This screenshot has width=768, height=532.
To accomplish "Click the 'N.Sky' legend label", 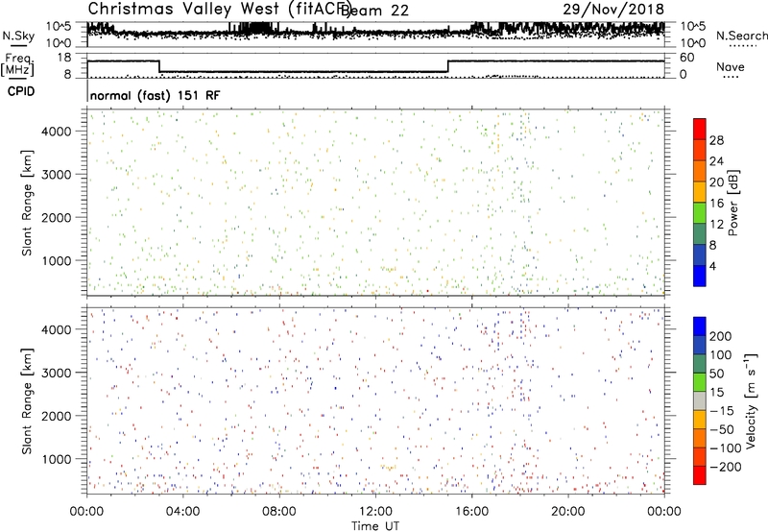I will tap(18, 36).
